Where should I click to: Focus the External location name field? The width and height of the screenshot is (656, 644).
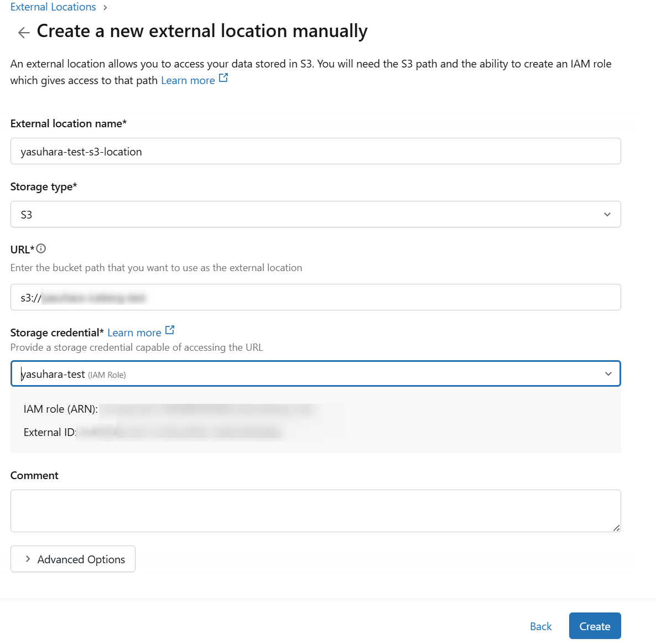(x=315, y=152)
